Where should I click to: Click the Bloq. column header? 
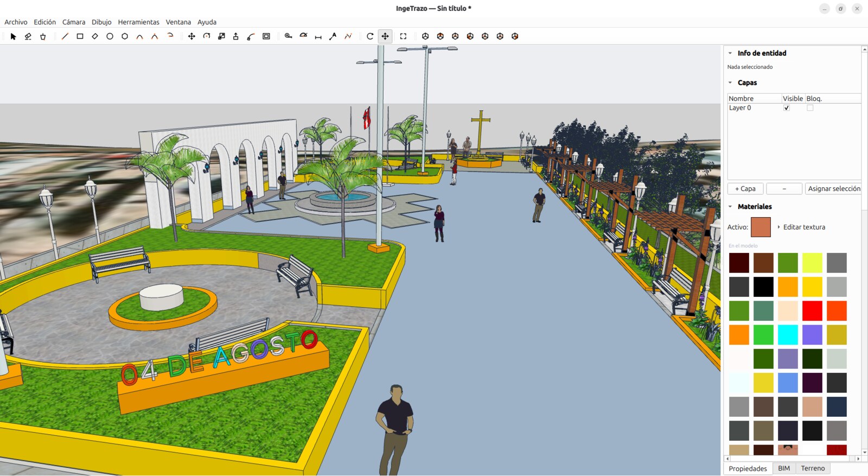pyautogui.click(x=833, y=99)
